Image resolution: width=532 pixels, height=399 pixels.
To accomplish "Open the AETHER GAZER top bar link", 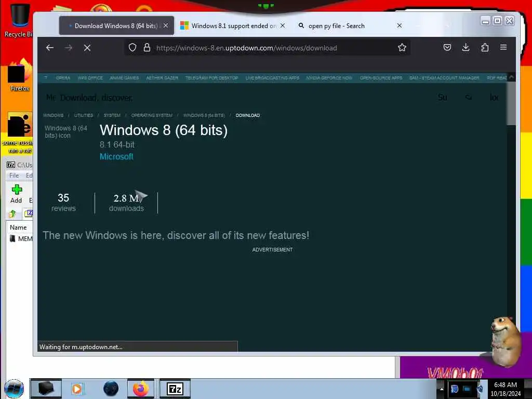I will point(162,78).
